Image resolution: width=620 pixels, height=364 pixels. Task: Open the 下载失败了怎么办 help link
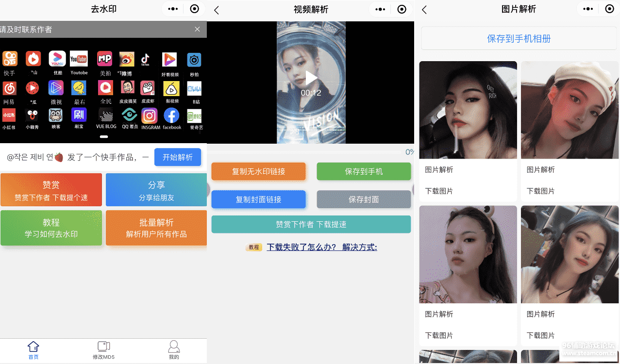[321, 247]
